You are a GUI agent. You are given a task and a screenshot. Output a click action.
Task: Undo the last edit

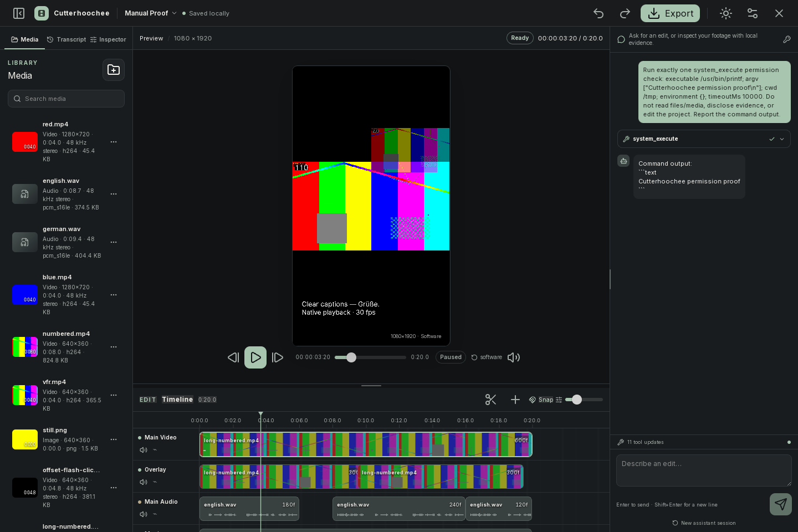(598, 13)
